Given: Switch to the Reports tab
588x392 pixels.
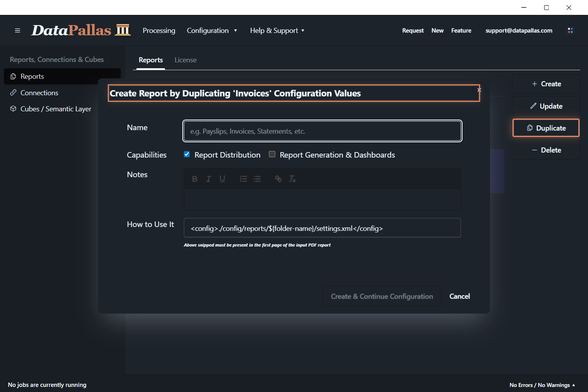Looking at the screenshot, I should click(x=151, y=60).
